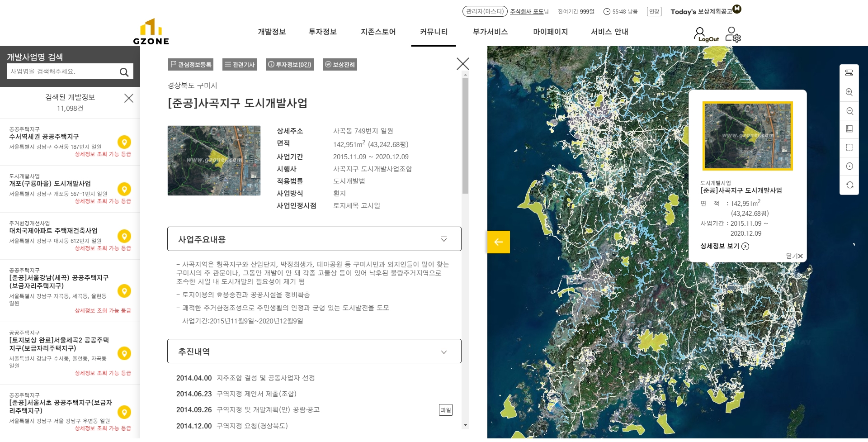The height and width of the screenshot is (442, 868).
Task: Open 상세정보 보기 in the map popup
Action: click(724, 246)
